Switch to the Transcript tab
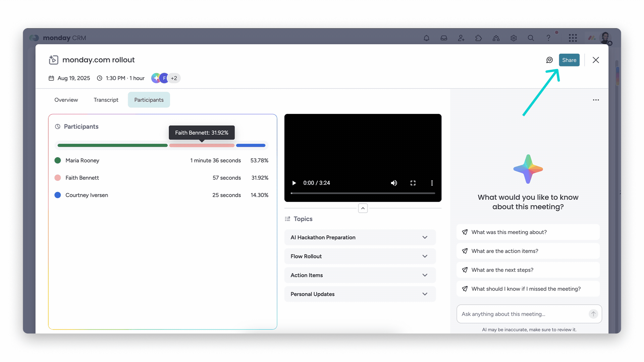This screenshot has height=362, width=644. coord(106,100)
